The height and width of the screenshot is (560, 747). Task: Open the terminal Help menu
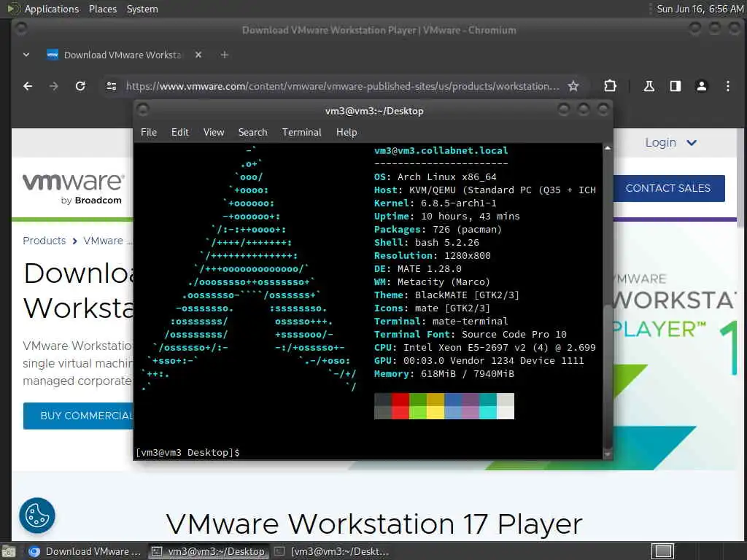347,133
